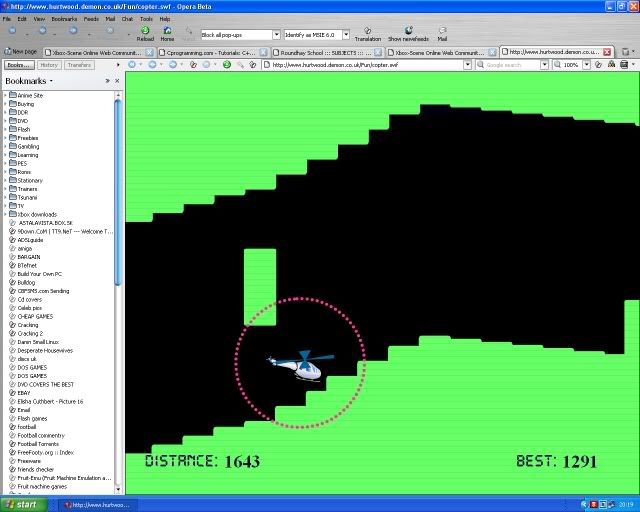Click the system tray clock
This screenshot has height=512, width=640.
[x=626, y=505]
